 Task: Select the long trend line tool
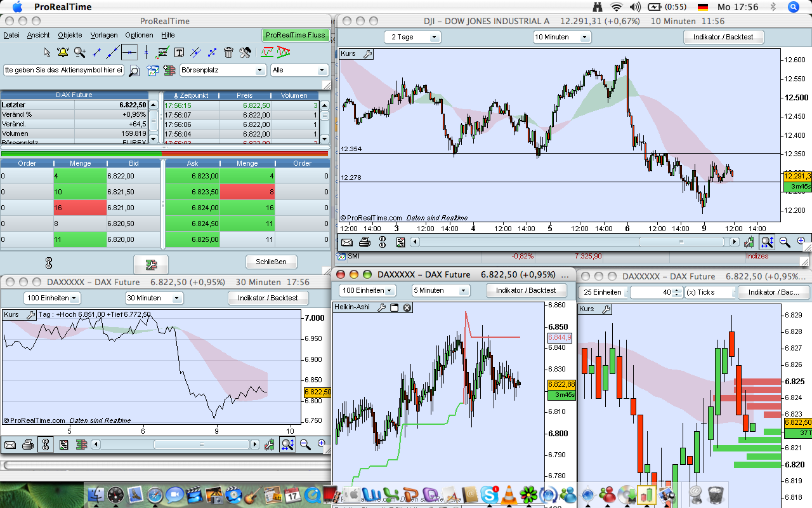point(112,52)
